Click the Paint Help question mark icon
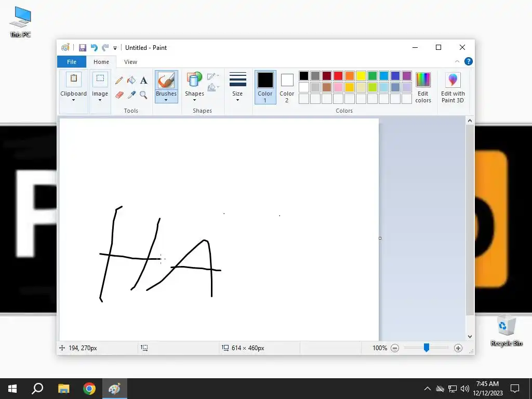 (469, 61)
